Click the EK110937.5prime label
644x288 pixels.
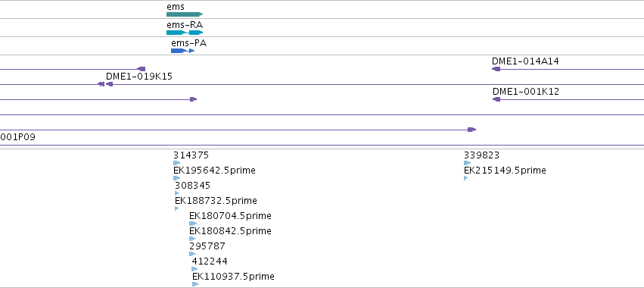click(233, 277)
